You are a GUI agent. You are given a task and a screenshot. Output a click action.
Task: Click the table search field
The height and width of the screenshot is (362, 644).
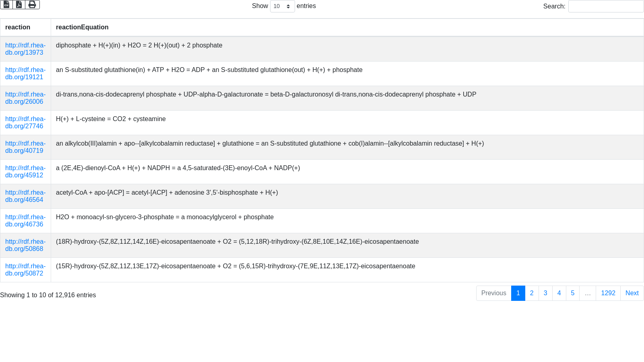606,6
